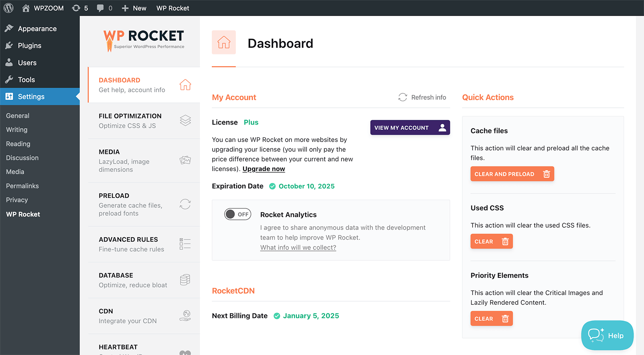Click the green check beside October 10, 2025

[272, 186]
